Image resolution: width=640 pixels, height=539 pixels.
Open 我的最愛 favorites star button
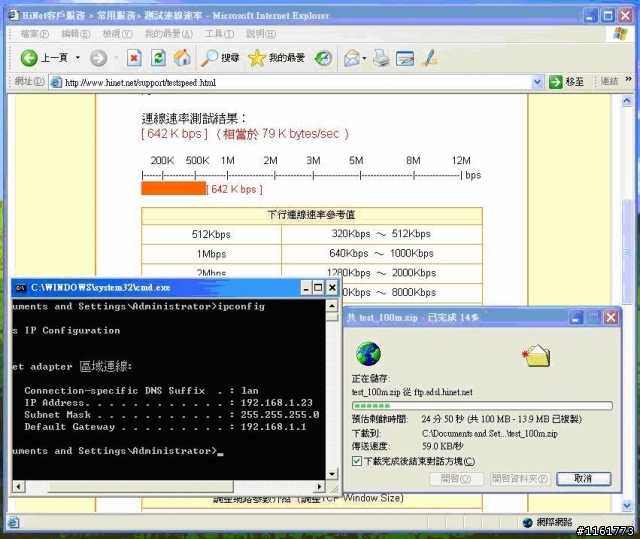[276, 58]
